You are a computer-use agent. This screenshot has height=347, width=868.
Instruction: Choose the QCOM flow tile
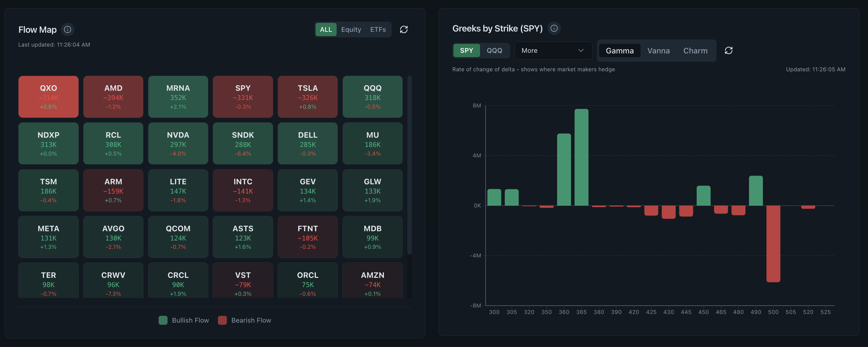178,237
